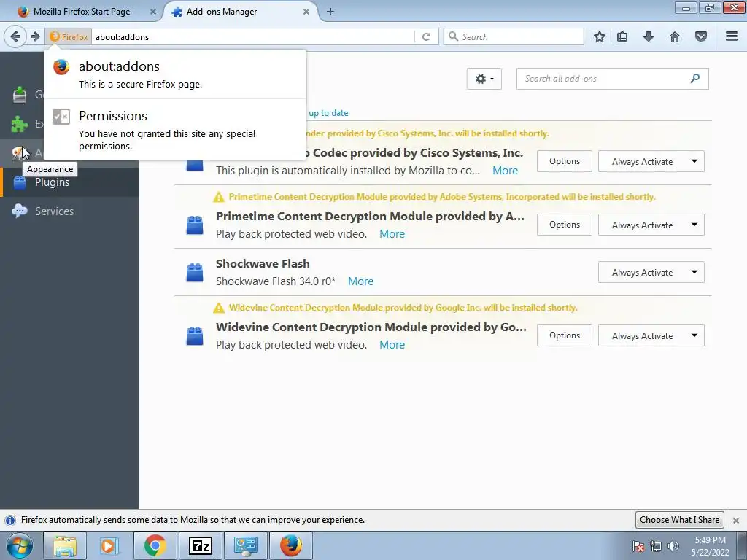Expand the Always Activate dropdown for Primetime module

pos(651,225)
